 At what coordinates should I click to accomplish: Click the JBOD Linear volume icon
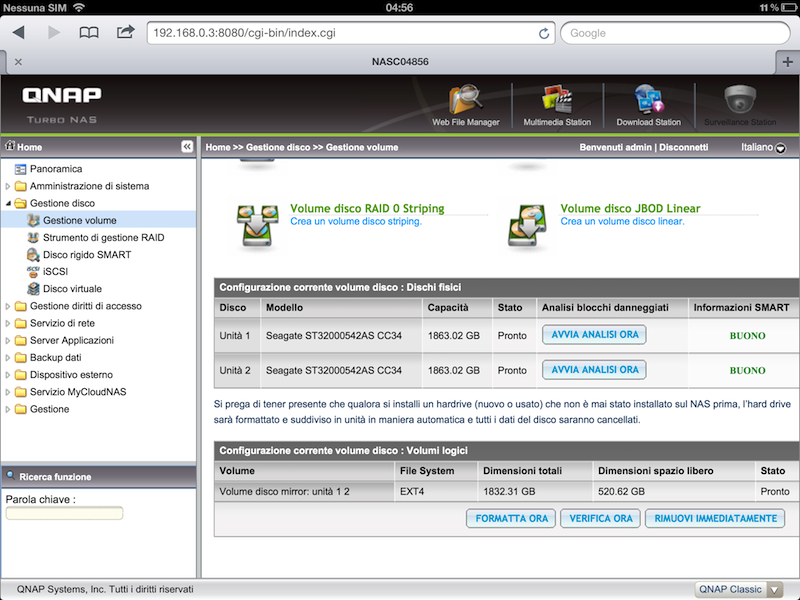pyautogui.click(x=525, y=225)
